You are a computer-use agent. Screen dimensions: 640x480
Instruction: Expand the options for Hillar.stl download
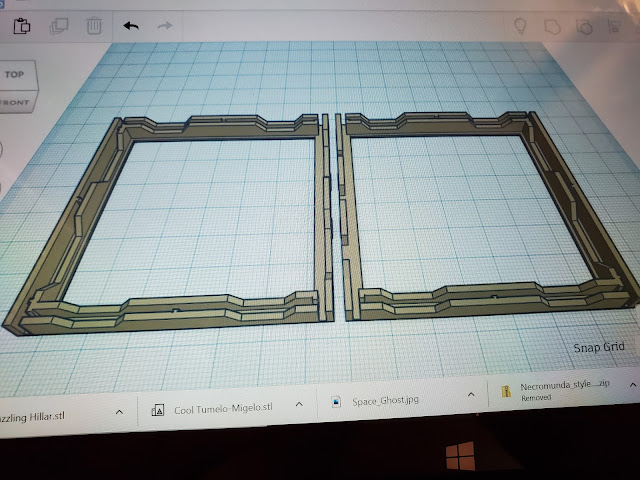coord(119,412)
